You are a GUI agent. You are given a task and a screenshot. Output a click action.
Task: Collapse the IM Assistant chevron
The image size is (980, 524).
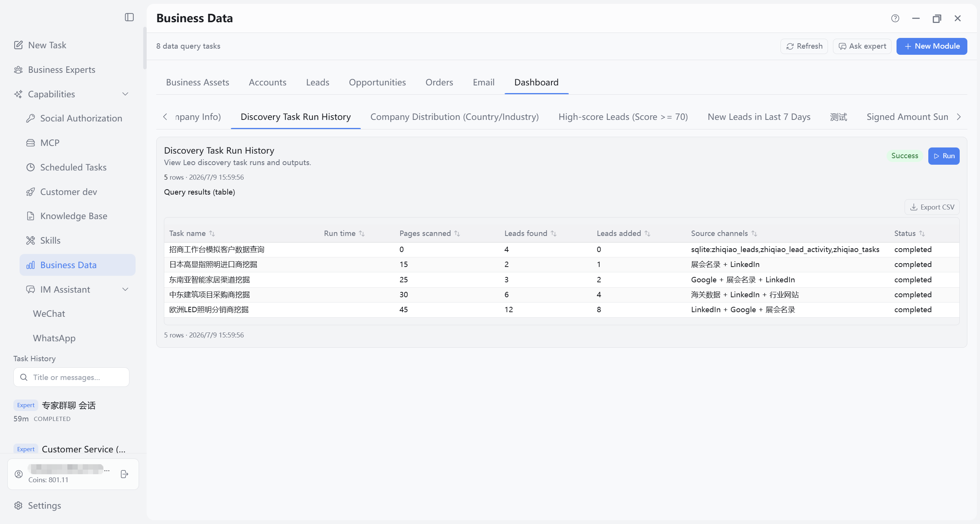point(125,290)
